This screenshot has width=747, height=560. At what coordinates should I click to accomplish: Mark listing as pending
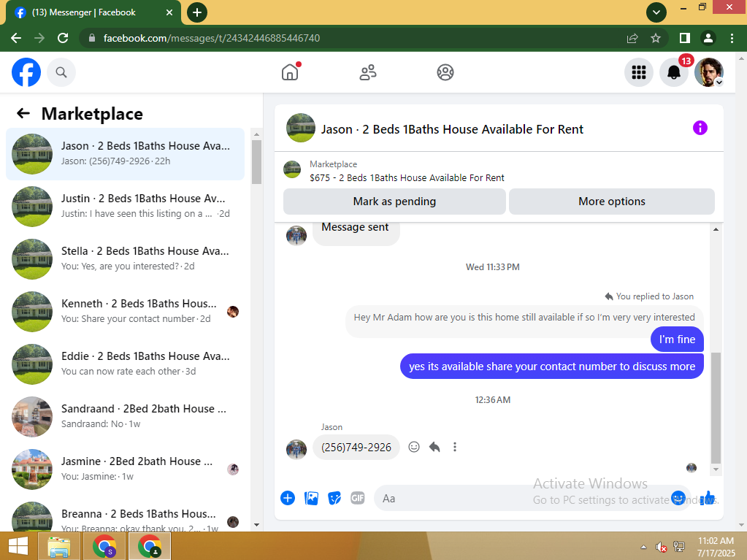(394, 202)
